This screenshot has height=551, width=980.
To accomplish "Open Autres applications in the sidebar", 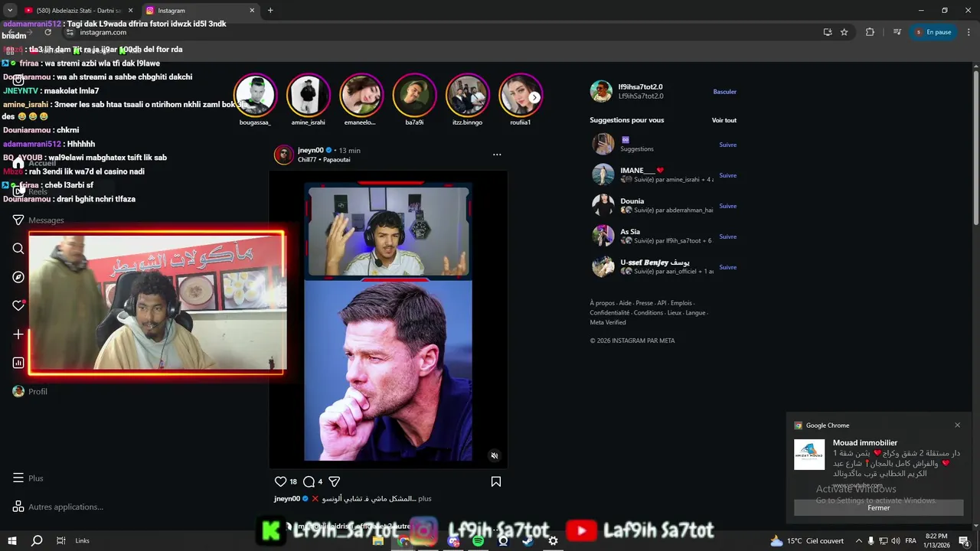I will pos(58,507).
